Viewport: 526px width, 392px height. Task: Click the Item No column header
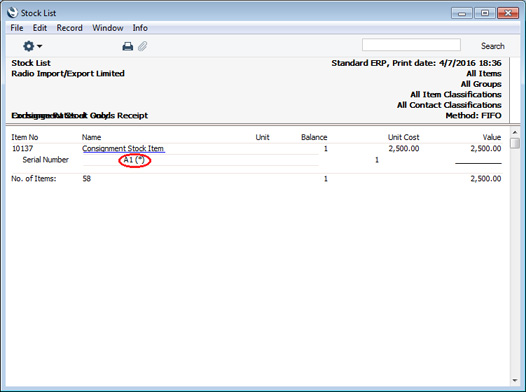25,137
